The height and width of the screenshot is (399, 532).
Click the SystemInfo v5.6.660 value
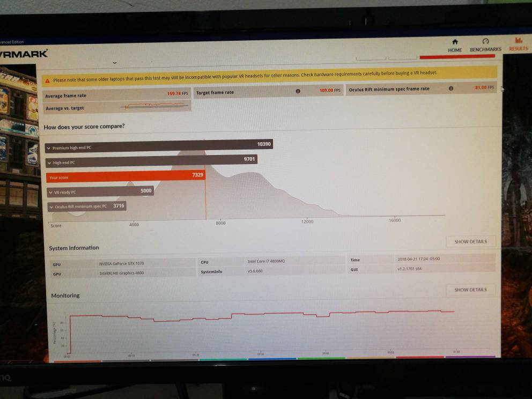(x=255, y=271)
